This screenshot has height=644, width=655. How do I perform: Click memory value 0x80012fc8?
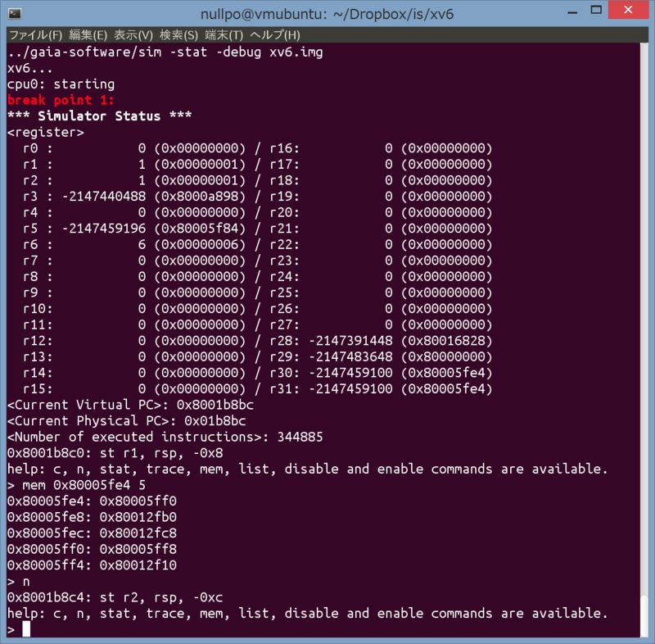pyautogui.click(x=138, y=533)
